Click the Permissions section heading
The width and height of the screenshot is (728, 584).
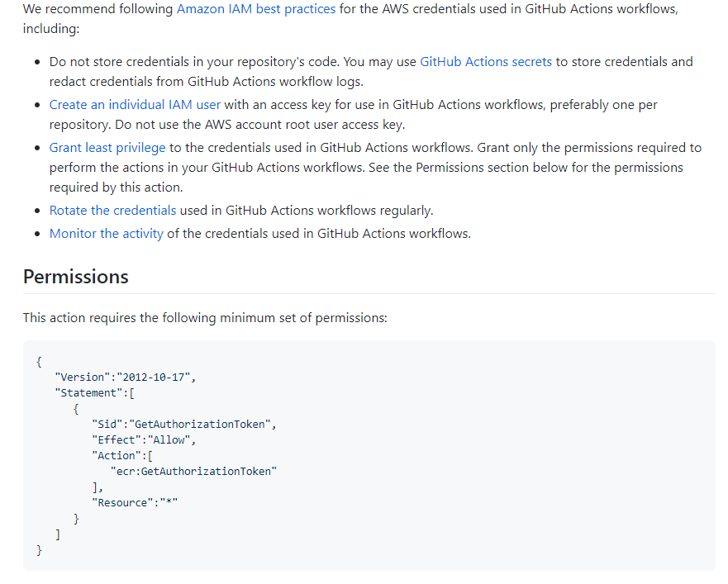[x=75, y=276]
